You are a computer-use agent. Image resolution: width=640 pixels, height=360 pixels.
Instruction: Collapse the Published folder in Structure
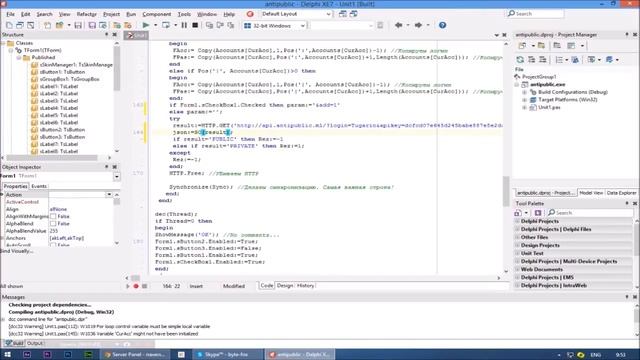(x=19, y=58)
